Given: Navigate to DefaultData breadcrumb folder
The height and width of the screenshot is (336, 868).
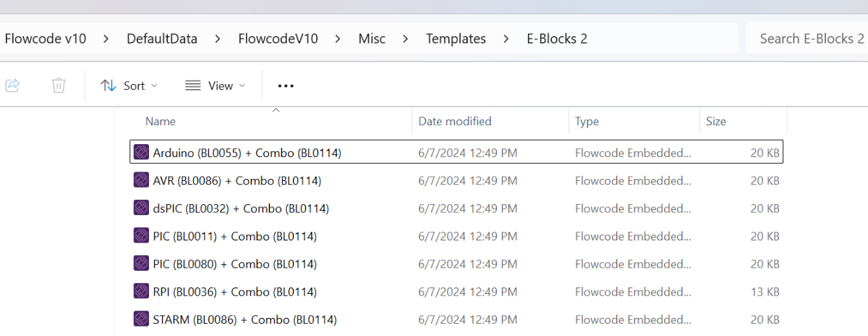Looking at the screenshot, I should tap(162, 39).
